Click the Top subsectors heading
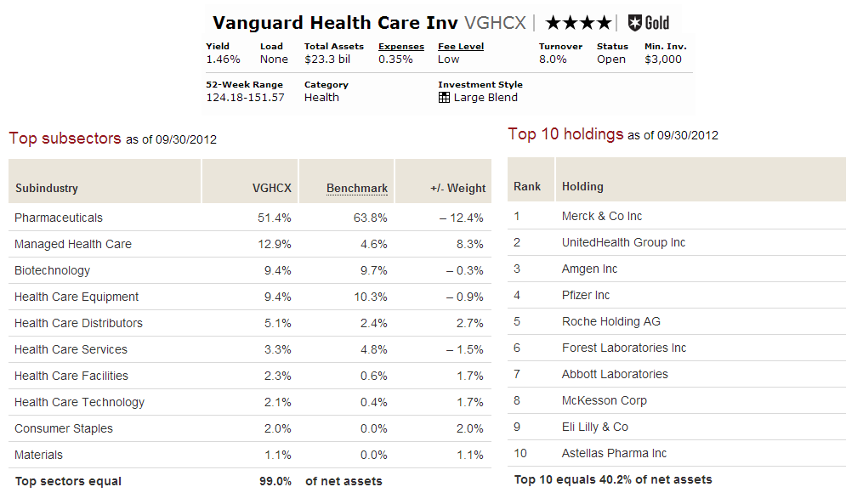Screen dimensions: 863x504 65,139
